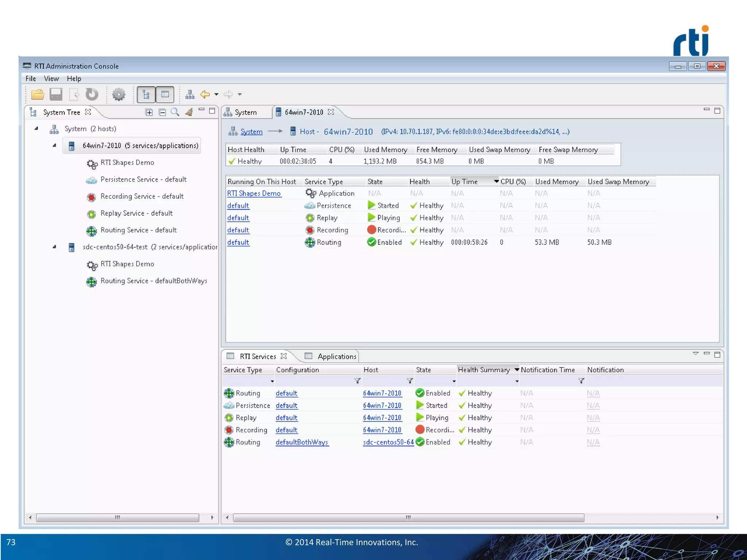Screen dimensions: 747x560
Task: Click expand all icon in System Tree
Action: point(149,112)
